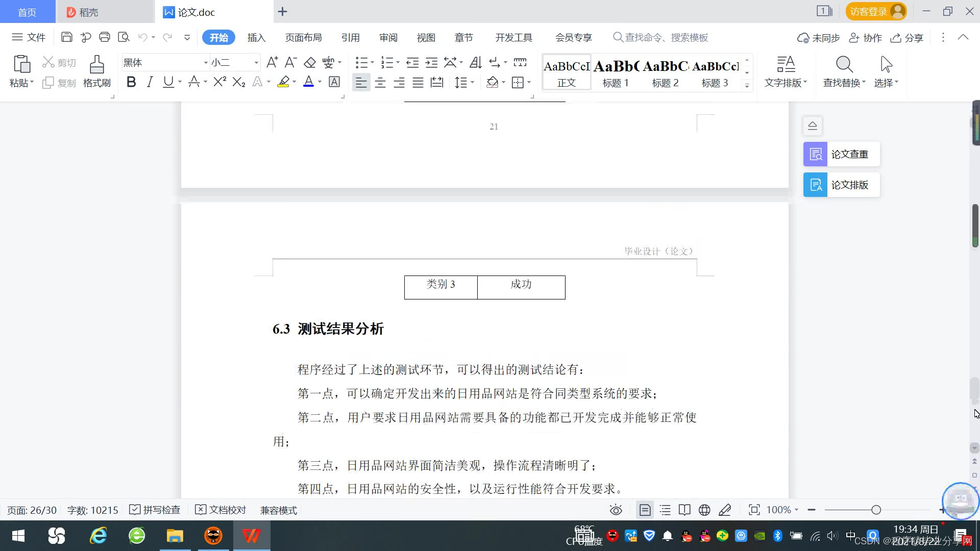Screen dimensions: 980x551
Task: Click the Italic formatting icon
Action: (150, 82)
